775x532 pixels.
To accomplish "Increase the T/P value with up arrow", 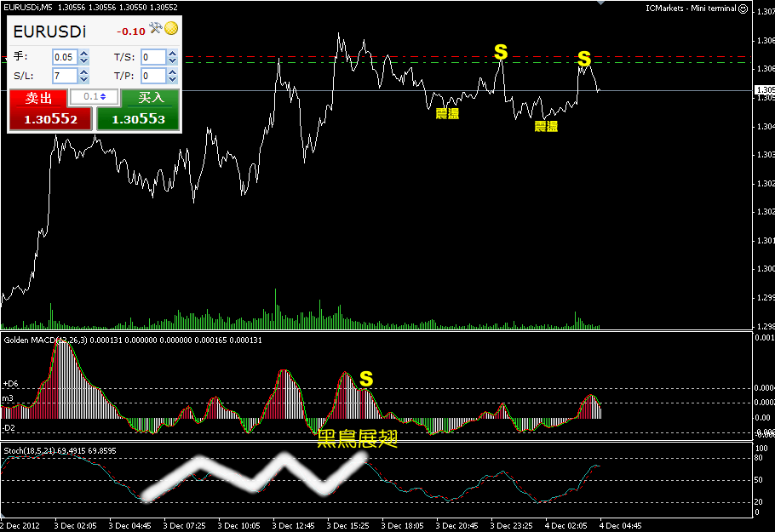I will (172, 72).
